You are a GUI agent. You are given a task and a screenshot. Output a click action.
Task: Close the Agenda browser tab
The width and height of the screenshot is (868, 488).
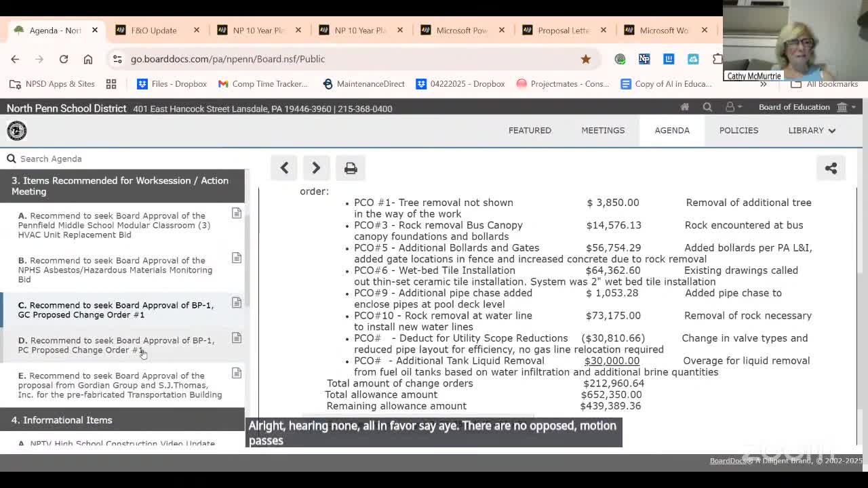[x=95, y=30]
